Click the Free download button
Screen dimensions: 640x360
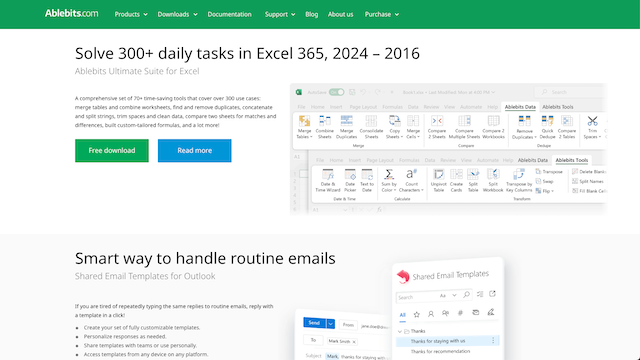pyautogui.click(x=112, y=151)
